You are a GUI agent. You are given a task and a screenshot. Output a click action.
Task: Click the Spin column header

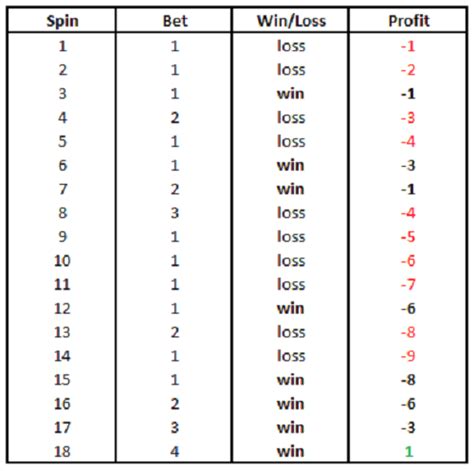pyautogui.click(x=62, y=21)
